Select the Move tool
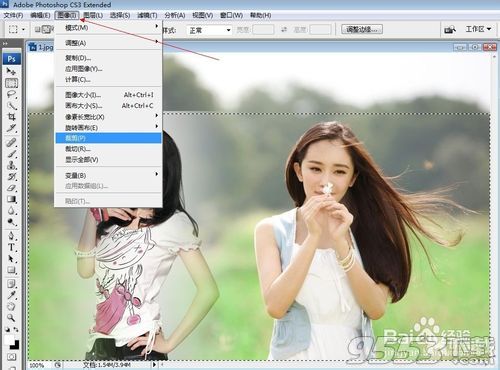 (11, 71)
